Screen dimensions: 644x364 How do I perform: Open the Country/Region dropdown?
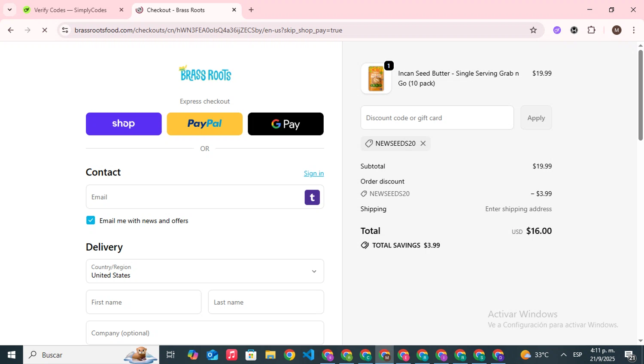tap(205, 271)
